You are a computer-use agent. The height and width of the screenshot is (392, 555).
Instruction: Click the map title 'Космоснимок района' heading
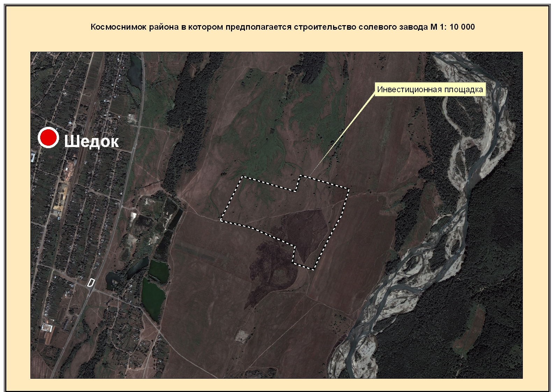283,27
